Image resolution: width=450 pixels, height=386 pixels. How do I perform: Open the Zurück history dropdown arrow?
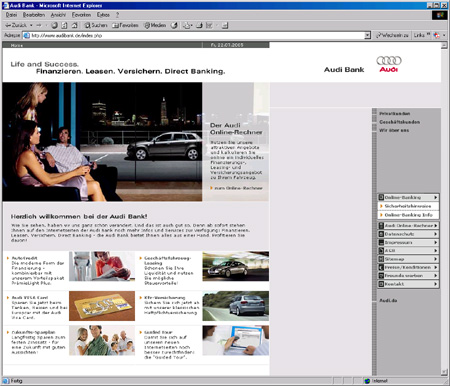tap(31, 25)
